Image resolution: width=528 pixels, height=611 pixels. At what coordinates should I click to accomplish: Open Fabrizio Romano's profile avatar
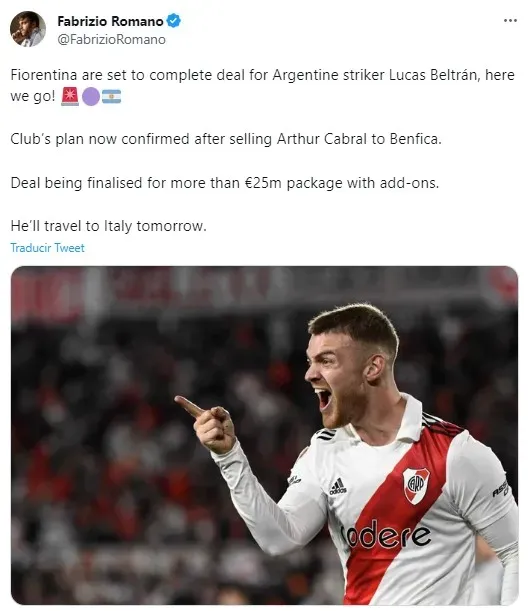28,29
